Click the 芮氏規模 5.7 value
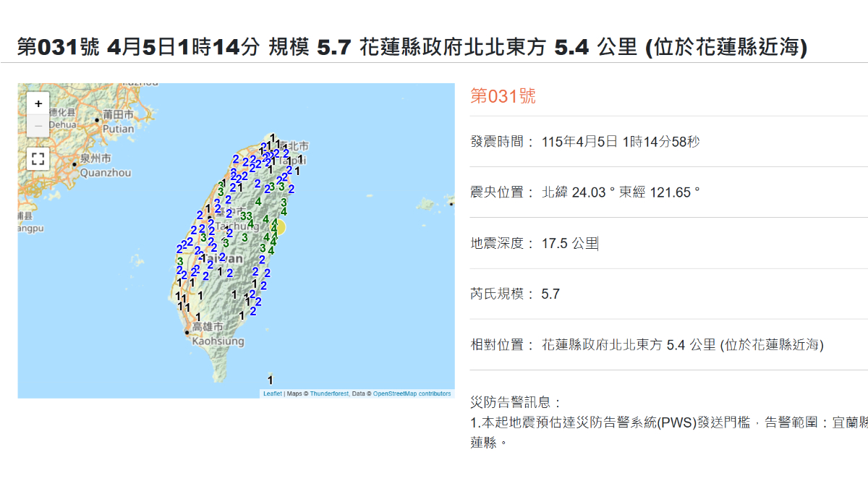This screenshot has height=489, width=868. point(550,294)
